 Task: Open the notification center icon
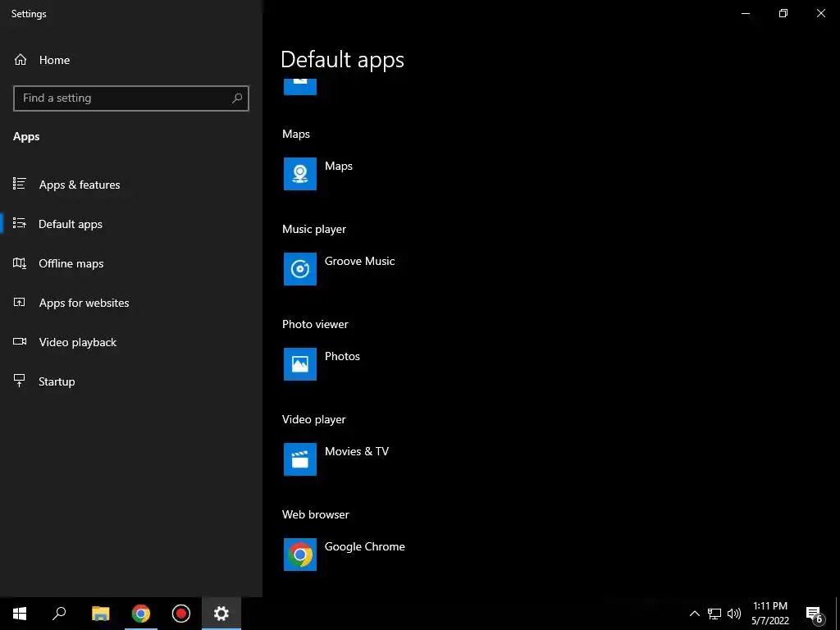click(x=815, y=614)
